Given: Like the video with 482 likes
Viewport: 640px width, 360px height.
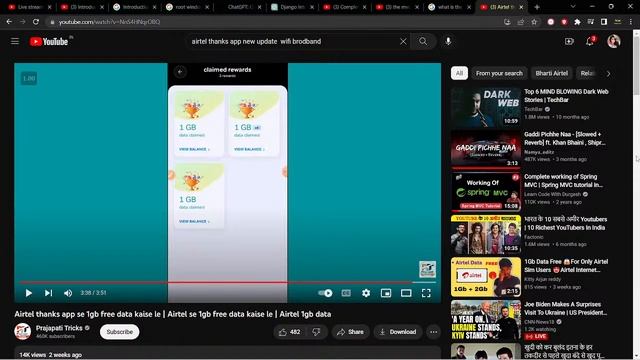Looking at the screenshot, I should coord(290,332).
